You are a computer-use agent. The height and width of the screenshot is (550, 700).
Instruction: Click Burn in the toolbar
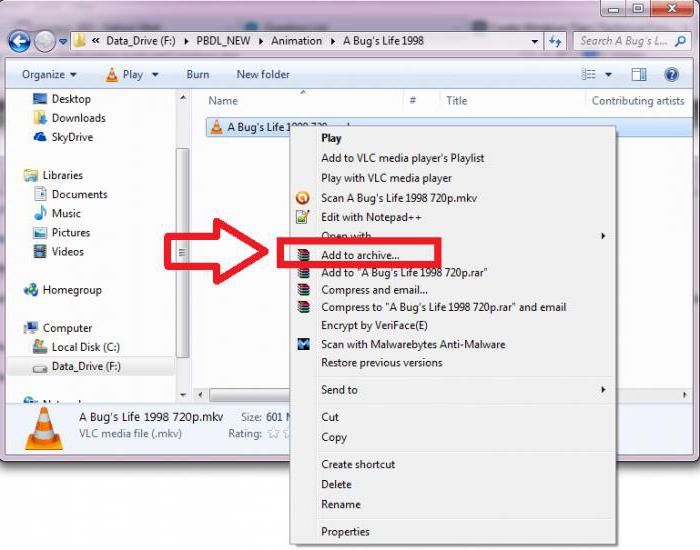pos(198,75)
